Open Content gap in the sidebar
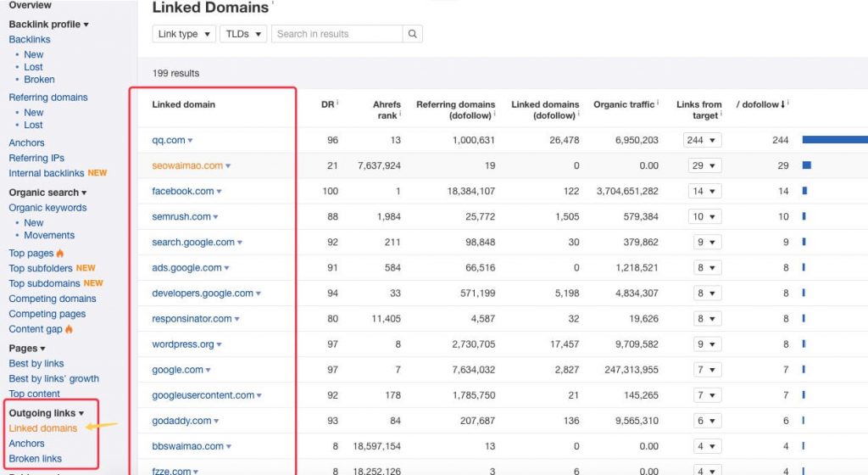Screen dimensions: 868x475 pos(36,329)
